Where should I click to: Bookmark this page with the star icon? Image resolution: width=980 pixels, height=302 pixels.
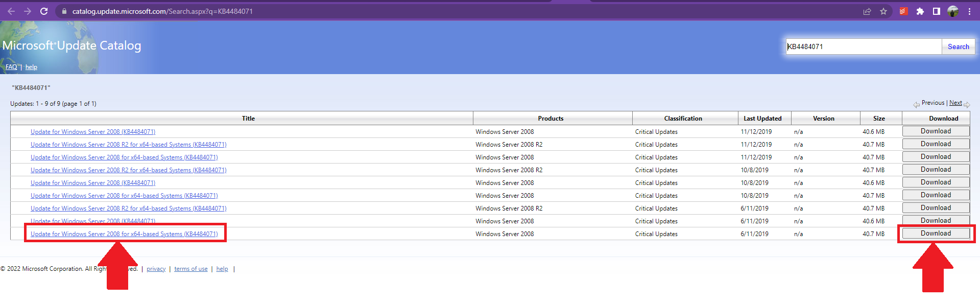[883, 11]
